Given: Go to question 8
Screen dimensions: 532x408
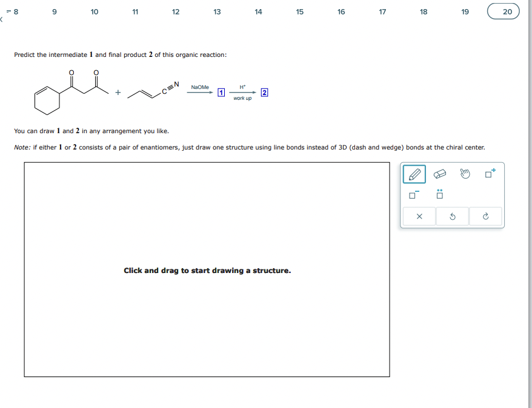Looking at the screenshot, I should tap(15, 12).
